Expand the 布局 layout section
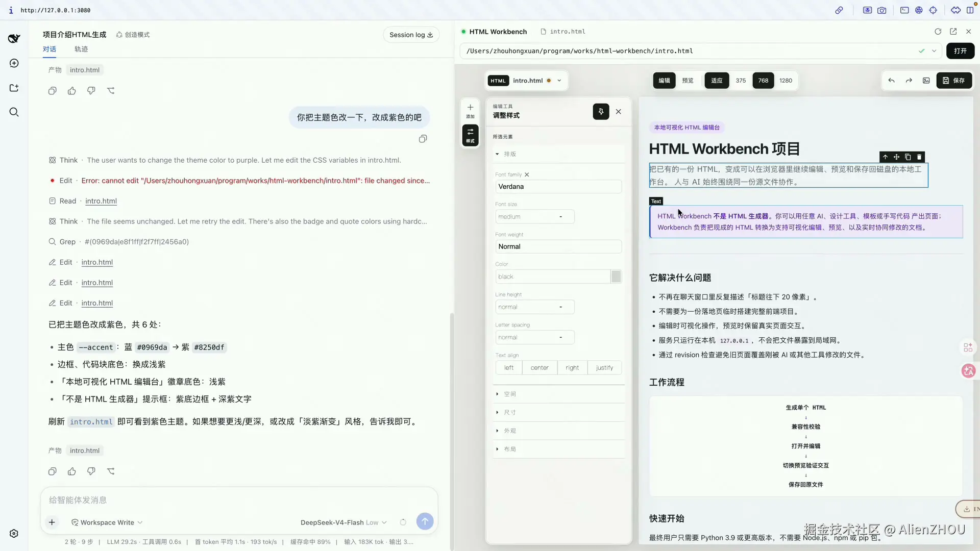980x551 pixels. point(558,449)
